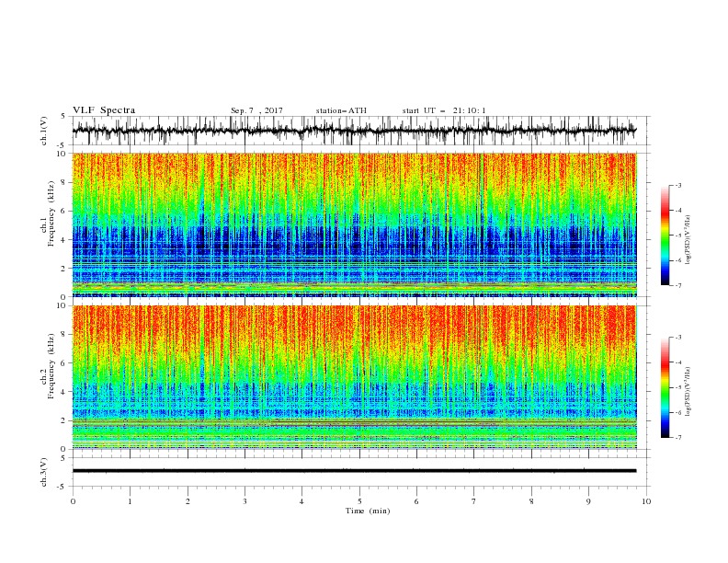The height and width of the screenshot is (563, 728).
Task: Click inside the ch.1 spectrogram panel
Action: [355, 224]
